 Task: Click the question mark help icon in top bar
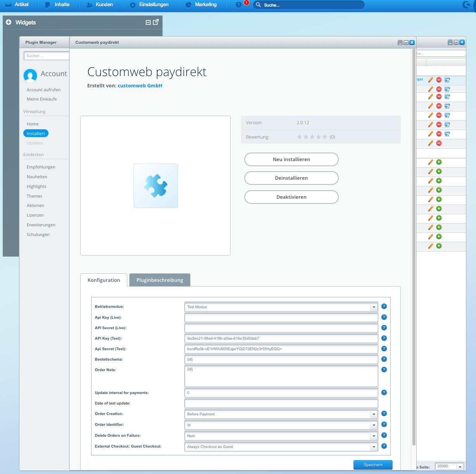239,5
